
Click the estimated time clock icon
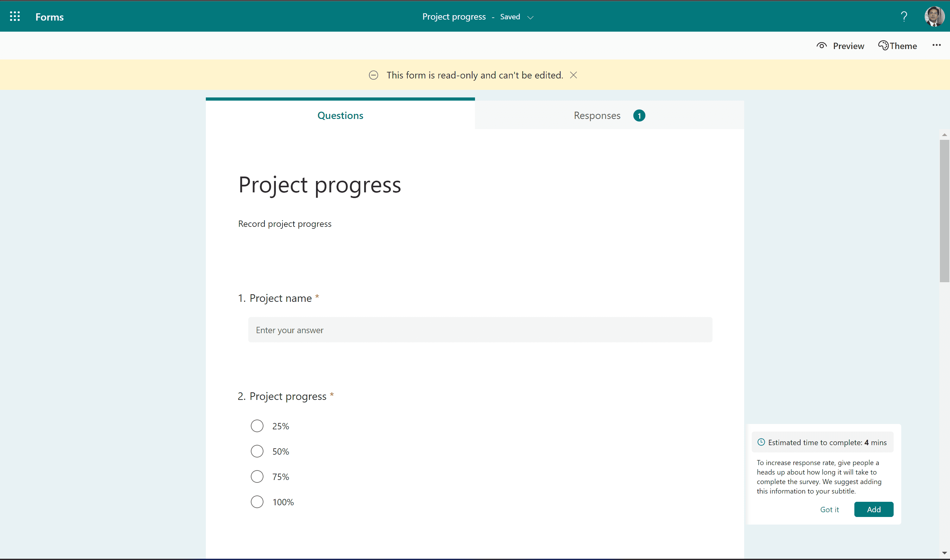(761, 442)
